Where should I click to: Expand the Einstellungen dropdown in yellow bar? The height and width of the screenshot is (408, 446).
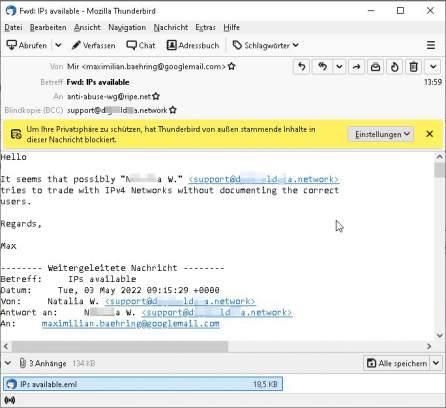tap(381, 134)
